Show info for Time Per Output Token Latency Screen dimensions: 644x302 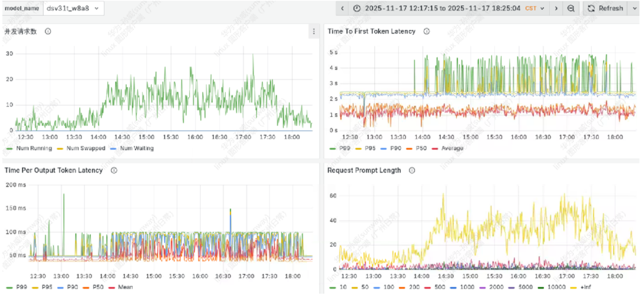[x=114, y=170]
